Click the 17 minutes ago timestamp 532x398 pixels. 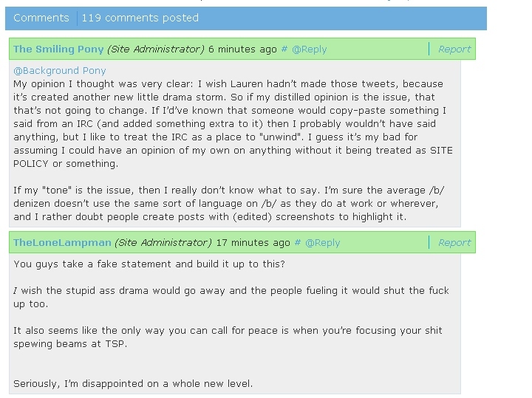253,242
